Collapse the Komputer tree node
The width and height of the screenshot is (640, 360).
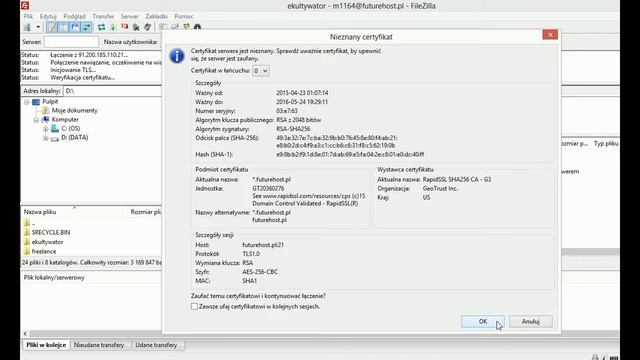click(x=36, y=120)
